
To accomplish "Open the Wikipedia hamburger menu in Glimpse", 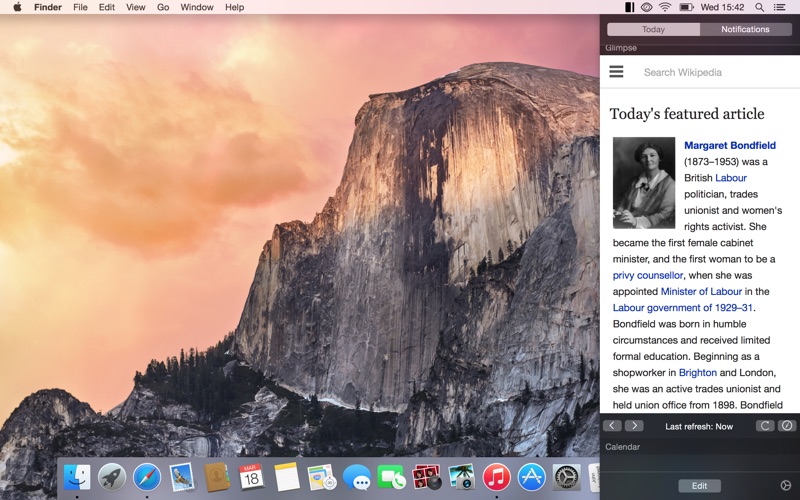I will (x=616, y=71).
